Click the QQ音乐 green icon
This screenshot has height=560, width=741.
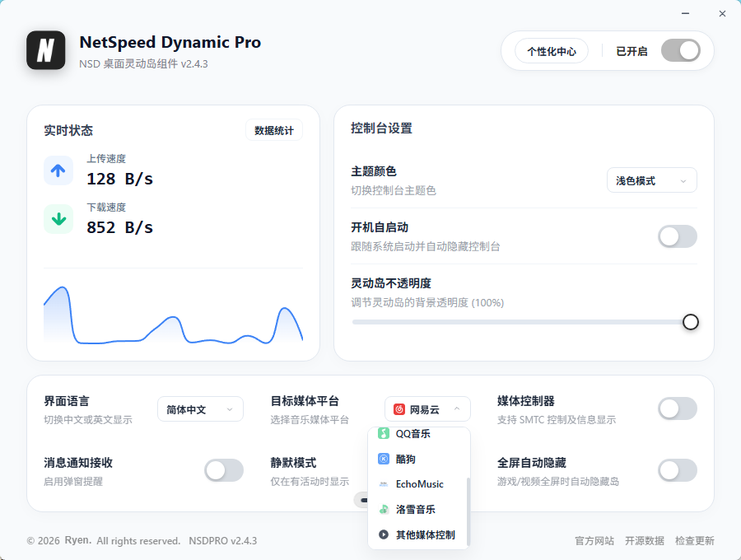pyautogui.click(x=384, y=433)
